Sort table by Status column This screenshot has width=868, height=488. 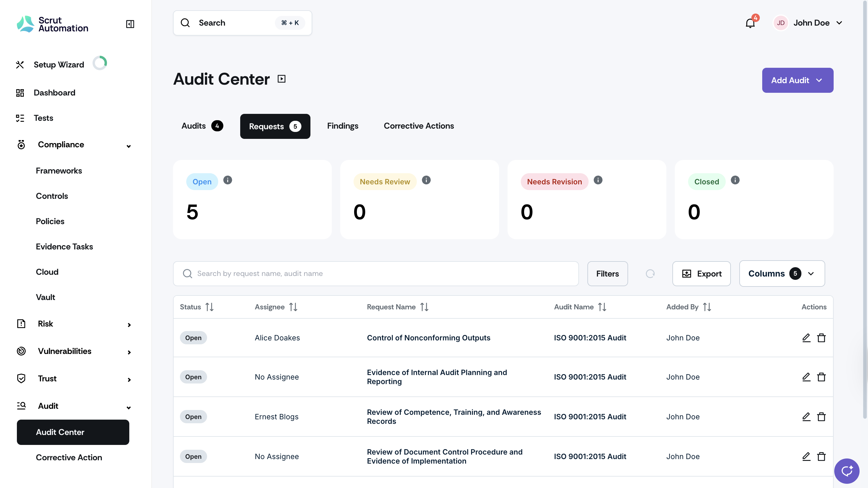point(209,307)
